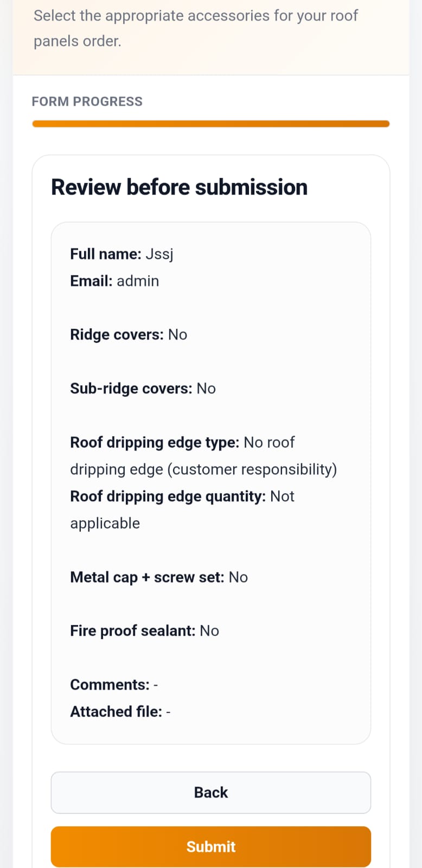The height and width of the screenshot is (868, 422).
Task: Click the Roof dripping edge quantity entry
Action: click(182, 510)
